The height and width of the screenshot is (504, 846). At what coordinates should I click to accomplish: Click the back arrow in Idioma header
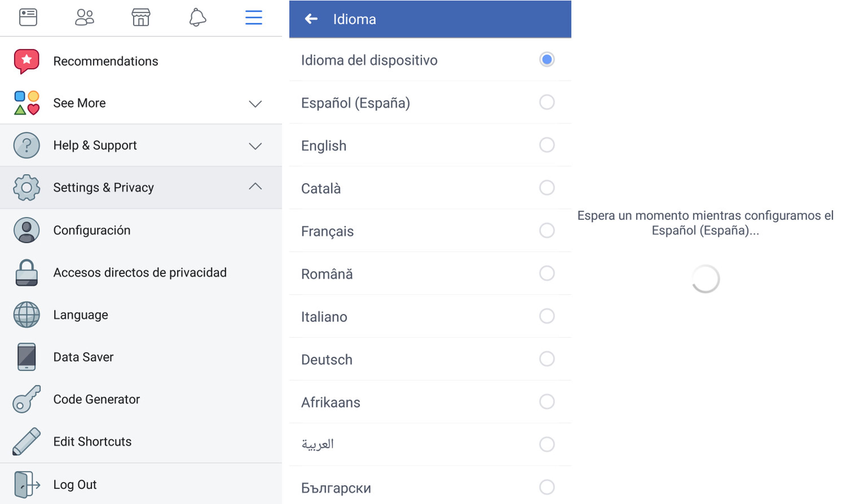pos(311,19)
